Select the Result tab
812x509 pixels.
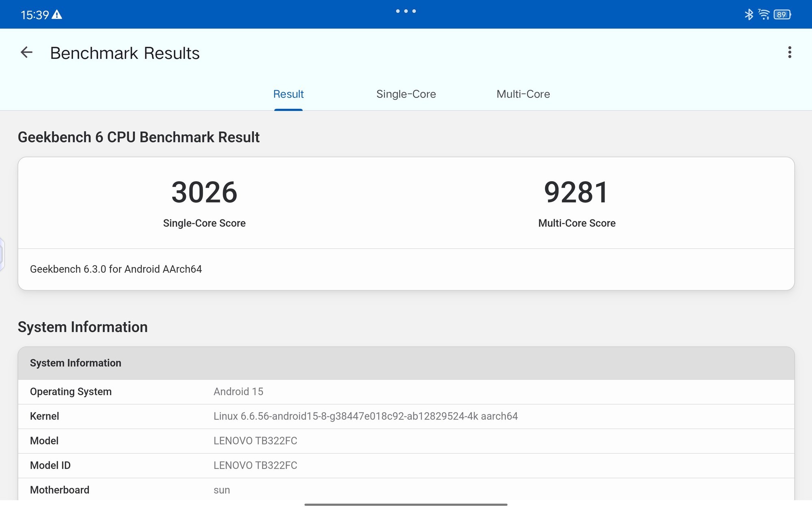tap(288, 94)
